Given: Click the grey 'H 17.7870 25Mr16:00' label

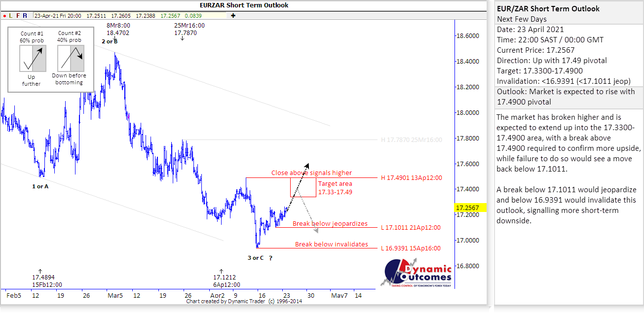Looking at the screenshot, I should 412,140.
